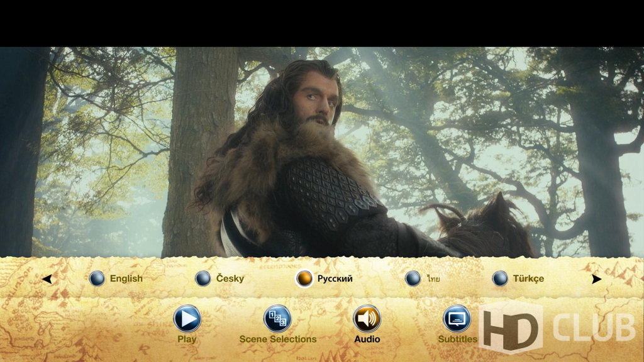Select Türkçe audio radio button

point(500,278)
